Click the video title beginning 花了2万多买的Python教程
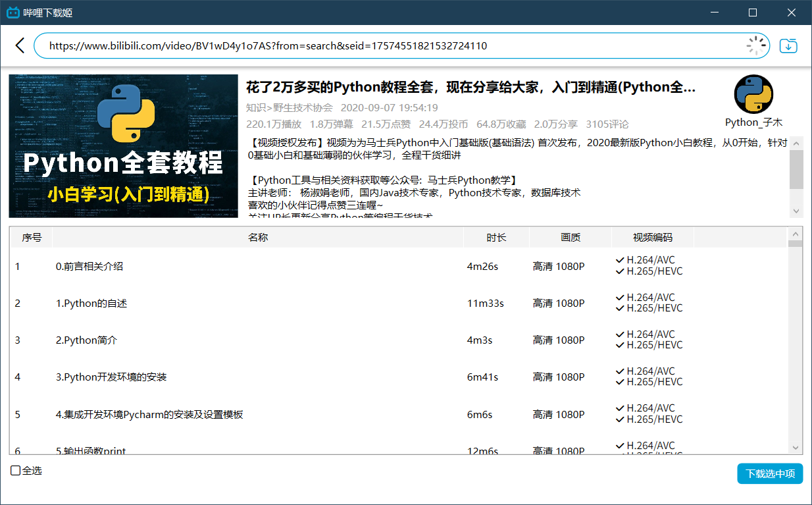This screenshot has height=505, width=812. tap(471, 87)
